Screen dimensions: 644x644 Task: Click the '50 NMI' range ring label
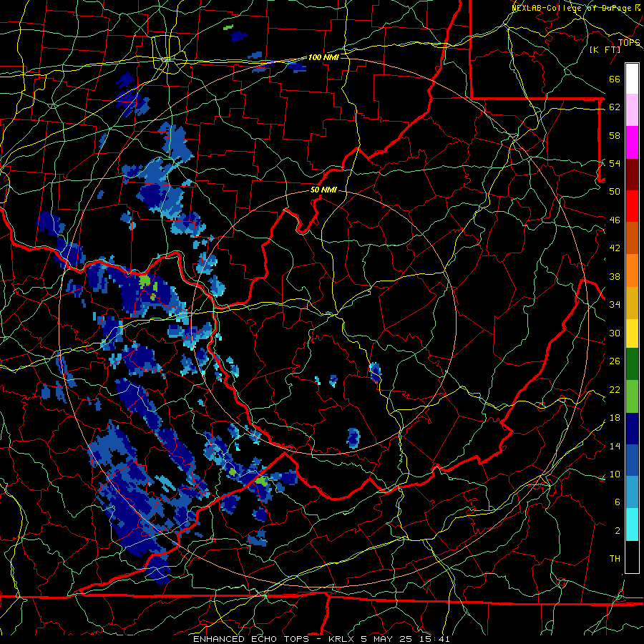(323, 190)
